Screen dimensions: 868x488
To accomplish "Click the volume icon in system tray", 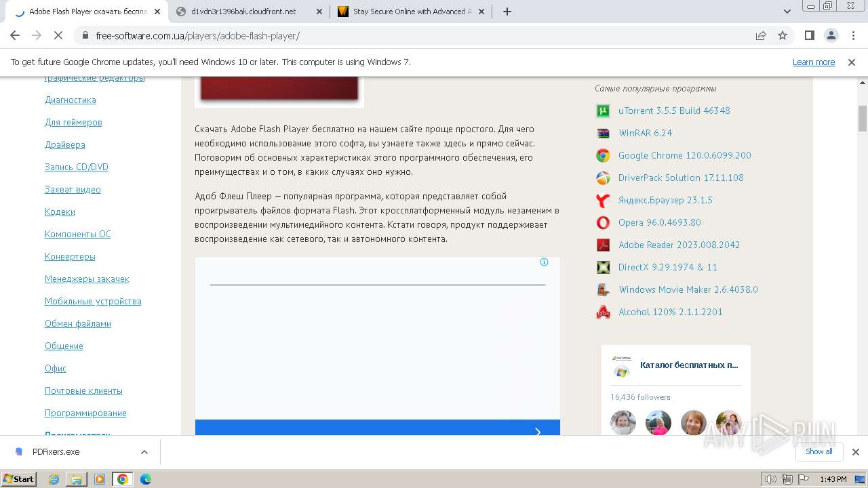I will pyautogui.click(x=771, y=479).
